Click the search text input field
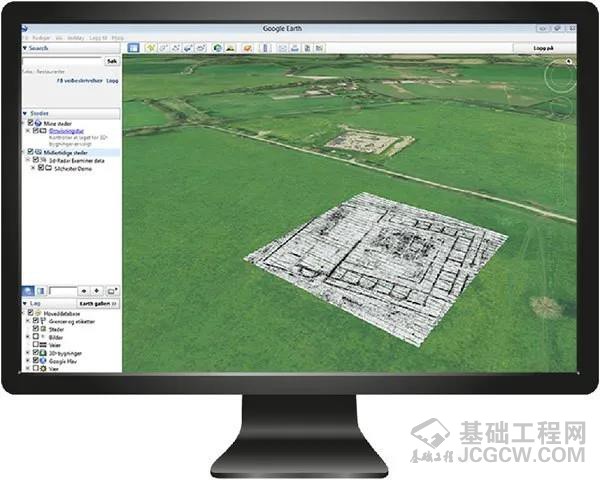Screen dimensions: 600x480 point(62,60)
